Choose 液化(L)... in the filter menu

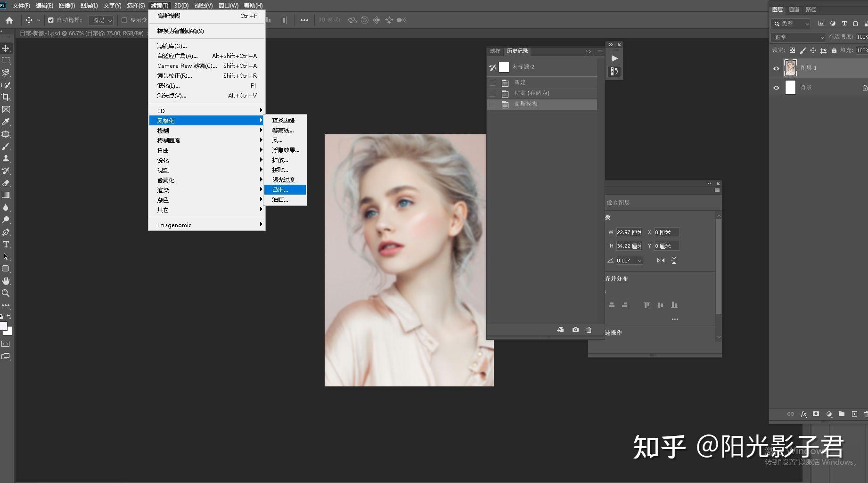pyautogui.click(x=206, y=85)
